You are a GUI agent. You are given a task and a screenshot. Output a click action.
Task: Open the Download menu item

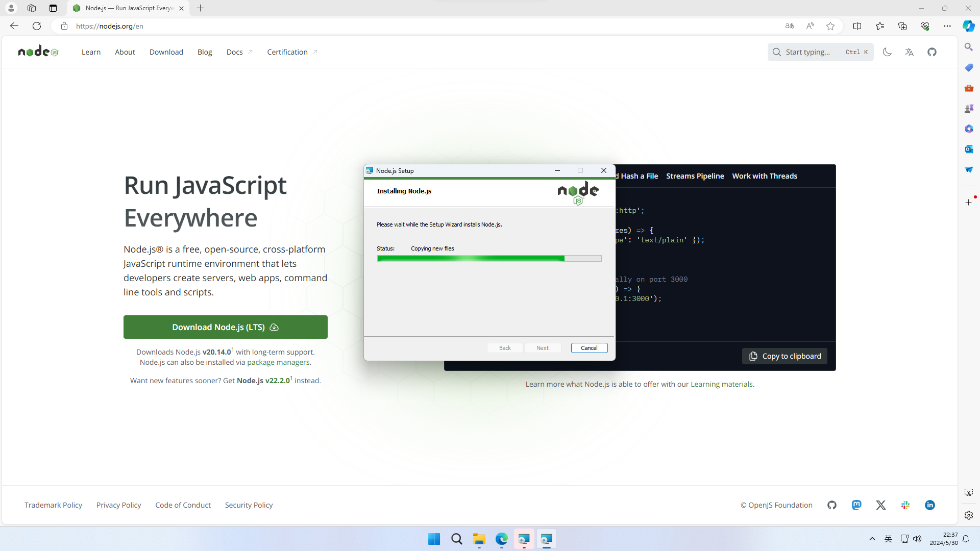[x=166, y=52]
